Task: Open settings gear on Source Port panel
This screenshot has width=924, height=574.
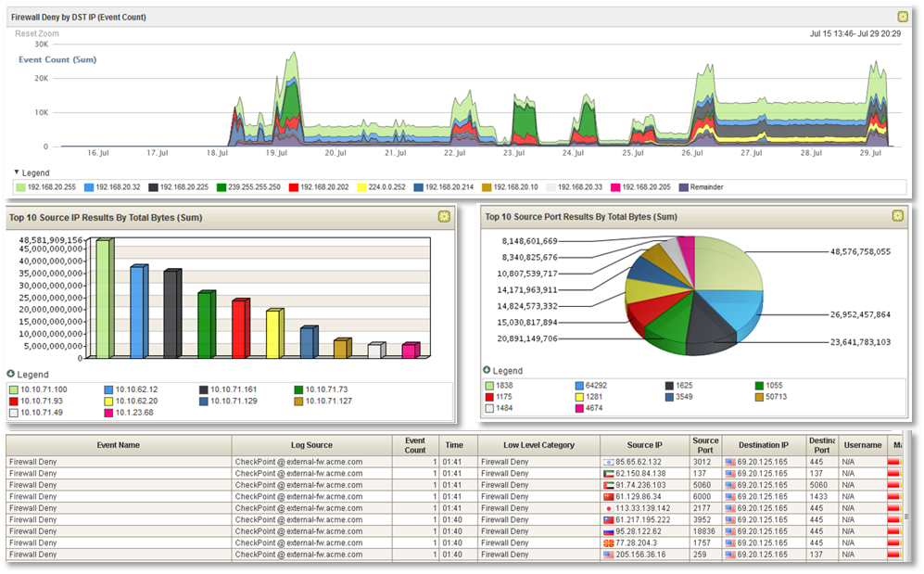Action: (897, 216)
